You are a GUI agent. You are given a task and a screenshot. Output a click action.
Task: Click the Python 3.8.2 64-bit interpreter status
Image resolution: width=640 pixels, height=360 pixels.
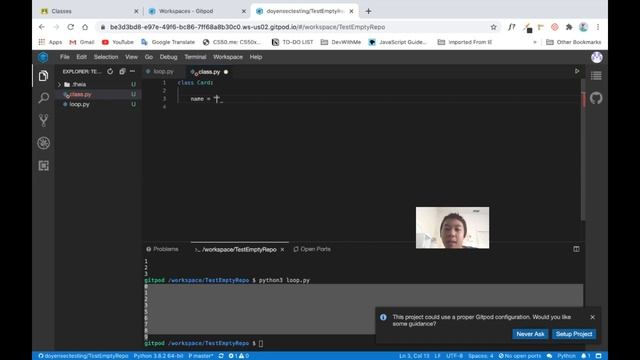click(x=158, y=356)
